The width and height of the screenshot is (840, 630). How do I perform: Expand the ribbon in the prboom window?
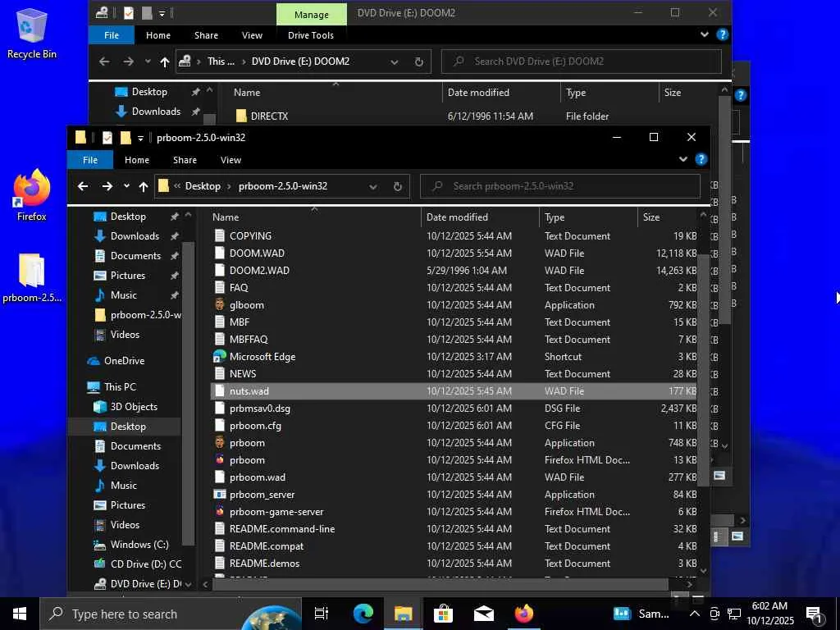tap(683, 159)
